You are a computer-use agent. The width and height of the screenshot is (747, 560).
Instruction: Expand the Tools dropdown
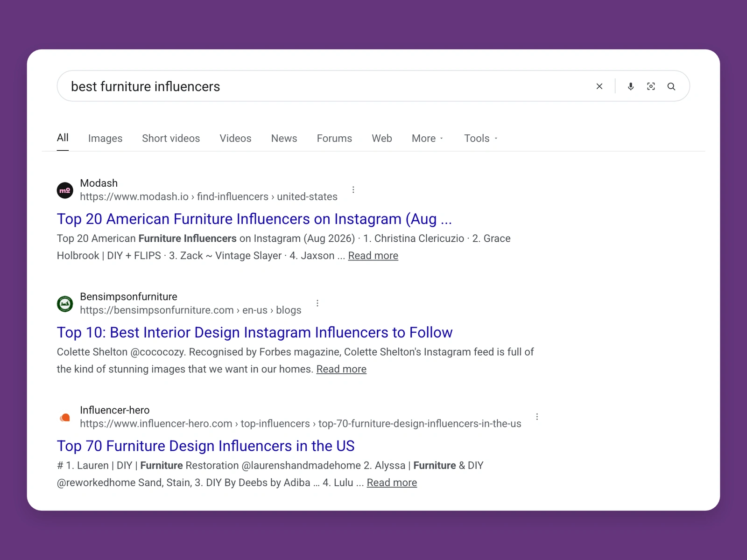[x=481, y=139]
